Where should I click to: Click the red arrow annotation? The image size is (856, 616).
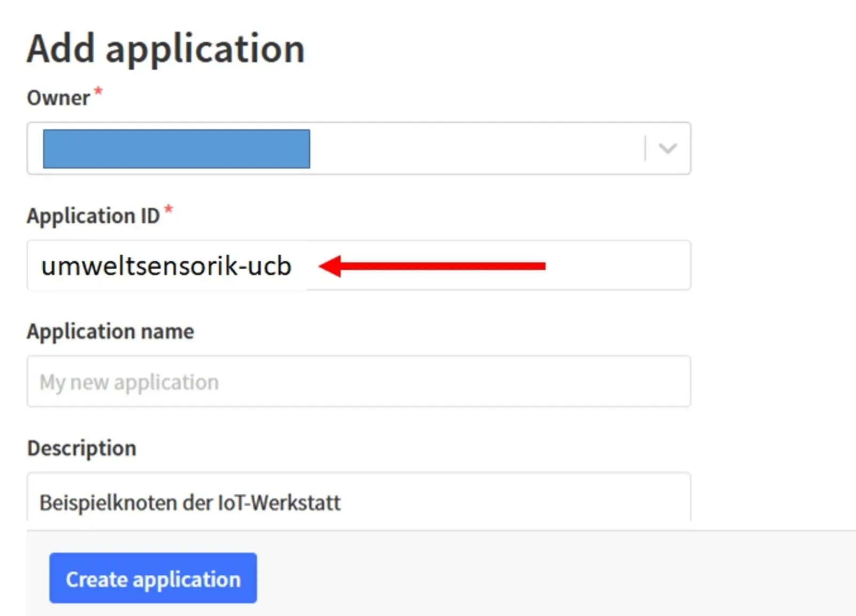pos(432,266)
